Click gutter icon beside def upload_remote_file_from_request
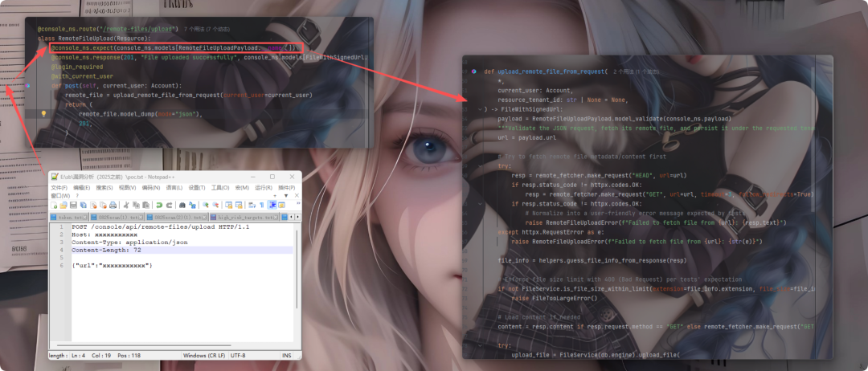Screen dimensions: 868x371 click(x=474, y=71)
